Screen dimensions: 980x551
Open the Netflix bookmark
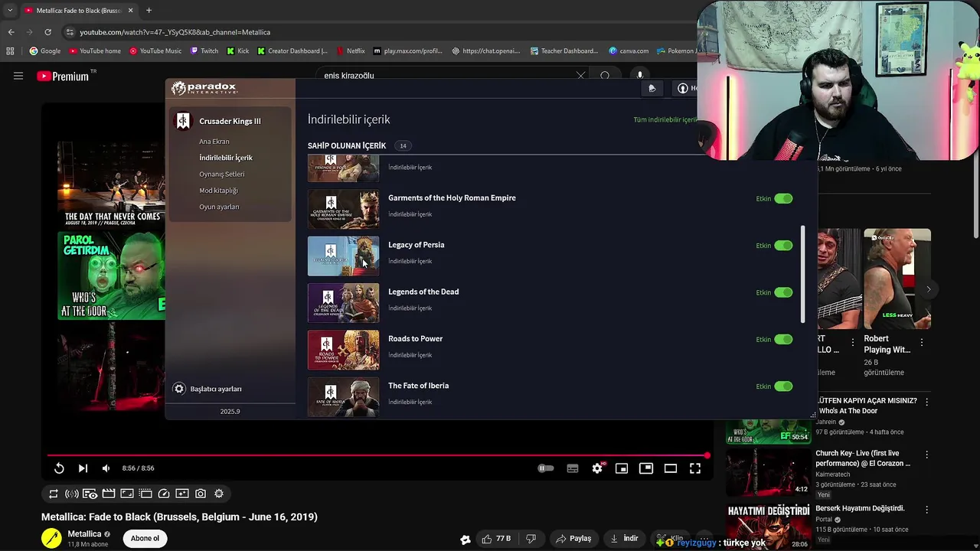pos(350,51)
